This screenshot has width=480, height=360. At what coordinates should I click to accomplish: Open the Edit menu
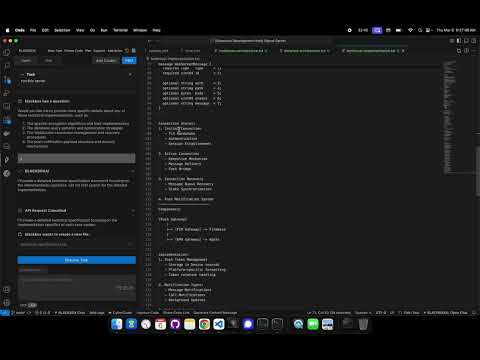(45, 30)
